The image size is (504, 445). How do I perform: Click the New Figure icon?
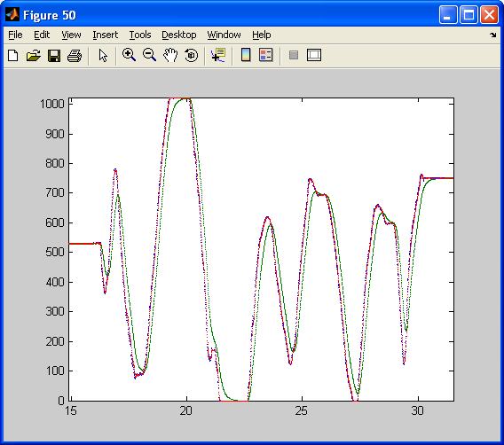click(x=13, y=56)
